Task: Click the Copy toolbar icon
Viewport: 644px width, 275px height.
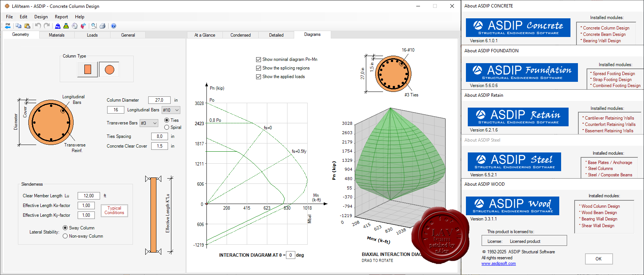Action: [18, 26]
